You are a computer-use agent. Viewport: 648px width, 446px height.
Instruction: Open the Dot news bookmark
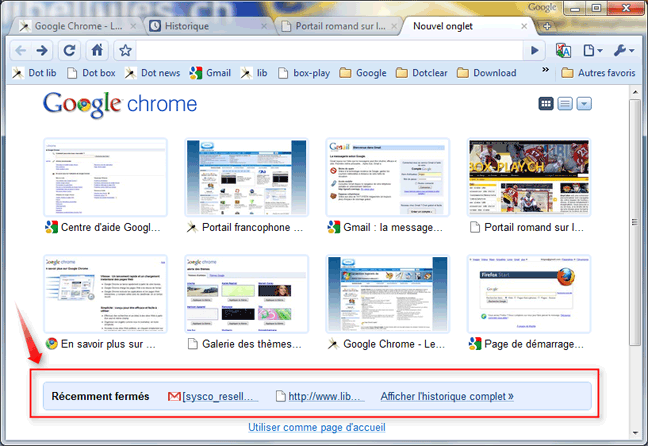(x=152, y=73)
